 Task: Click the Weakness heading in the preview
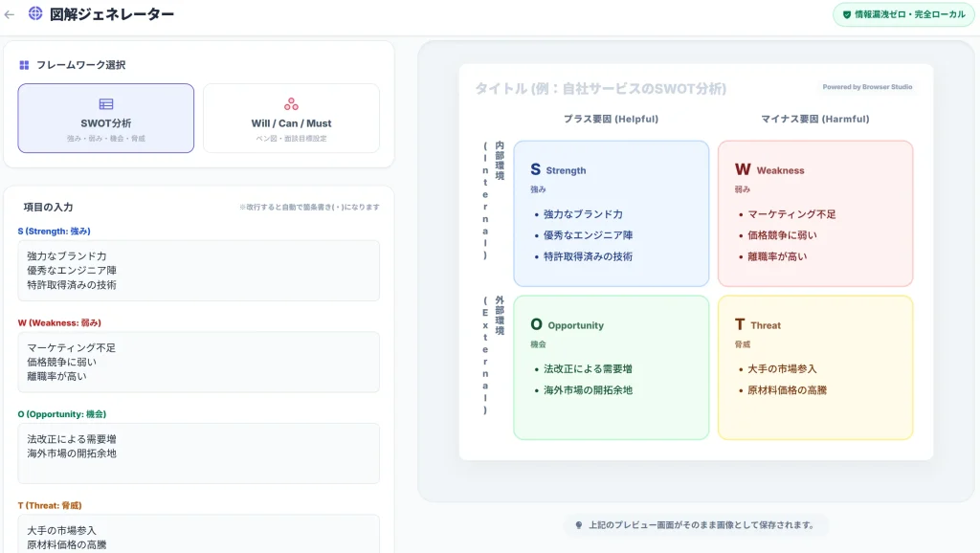point(780,170)
